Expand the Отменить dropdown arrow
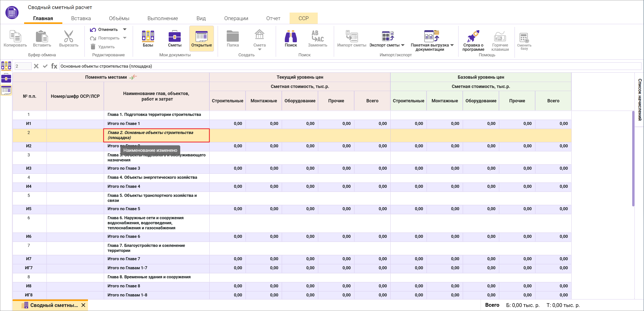 click(x=125, y=29)
